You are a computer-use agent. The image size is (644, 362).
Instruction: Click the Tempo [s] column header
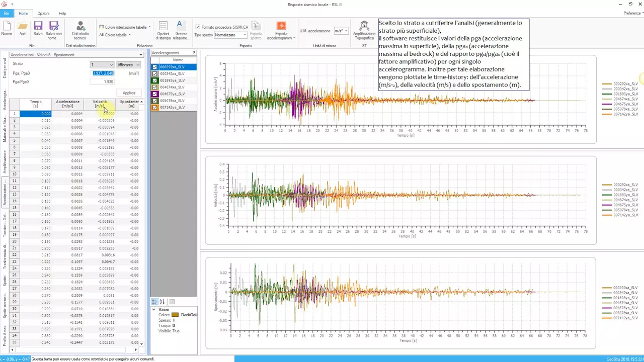point(36,104)
